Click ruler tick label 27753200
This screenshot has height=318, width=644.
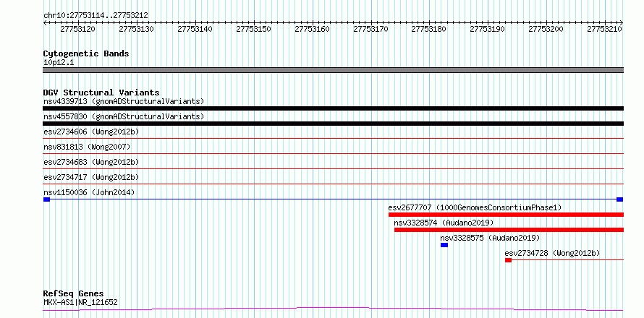tap(546, 29)
